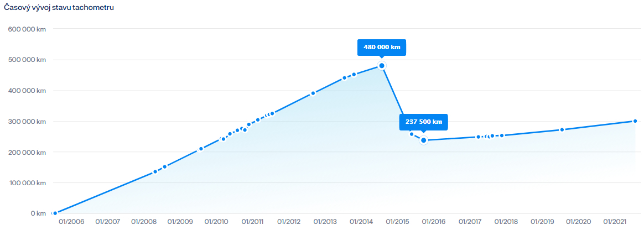Select the highlighted 237 500 km data point
The image size is (644, 230).
[x=424, y=140]
